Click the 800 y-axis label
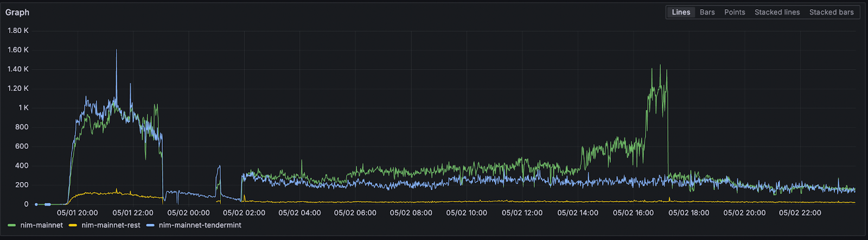The height and width of the screenshot is (240, 868). [x=22, y=127]
